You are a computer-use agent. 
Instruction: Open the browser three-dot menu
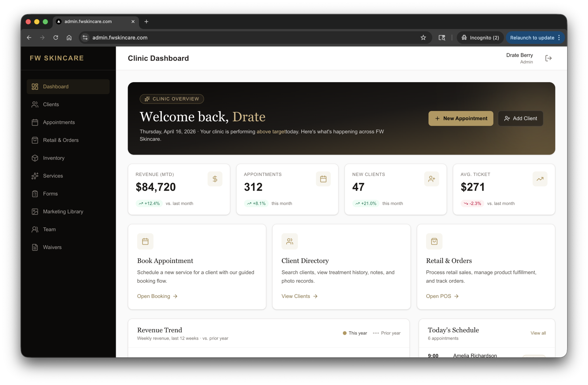click(x=560, y=37)
